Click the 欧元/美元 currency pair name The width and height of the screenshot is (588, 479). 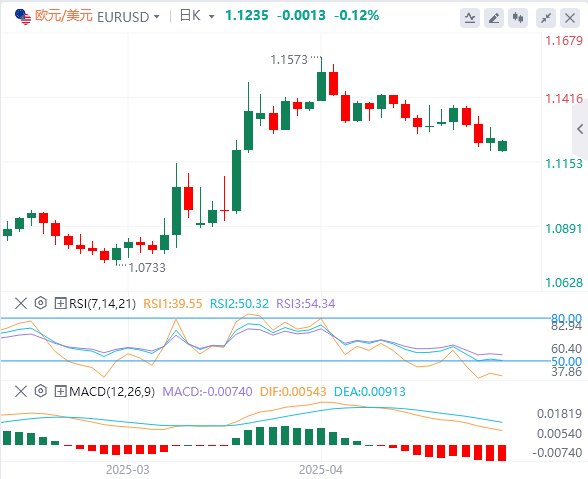click(x=64, y=16)
